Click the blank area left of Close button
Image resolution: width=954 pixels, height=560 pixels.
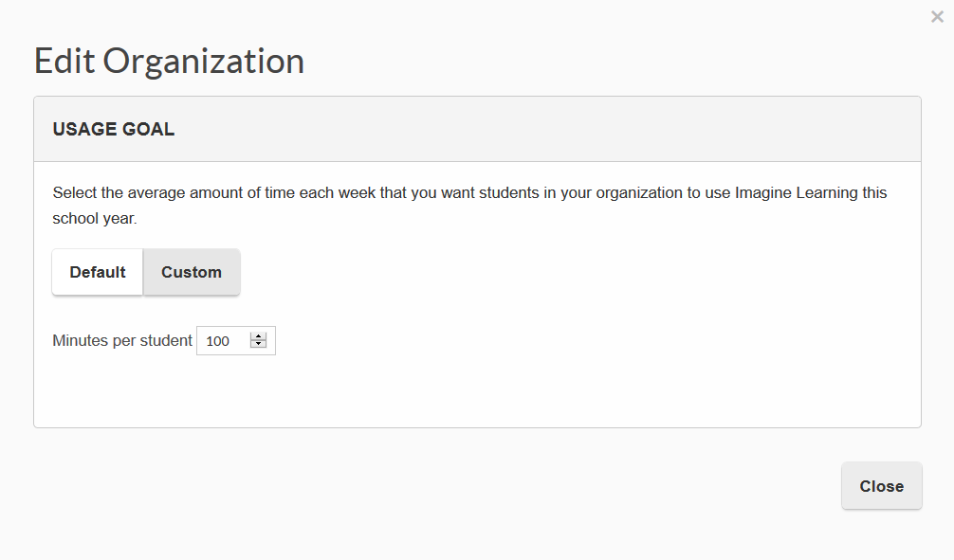[x=569, y=486]
